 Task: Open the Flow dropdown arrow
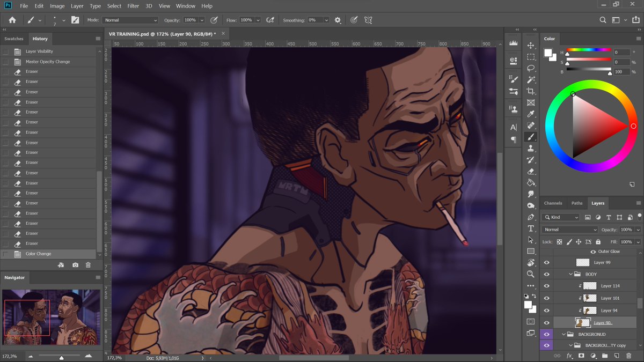[x=258, y=20]
